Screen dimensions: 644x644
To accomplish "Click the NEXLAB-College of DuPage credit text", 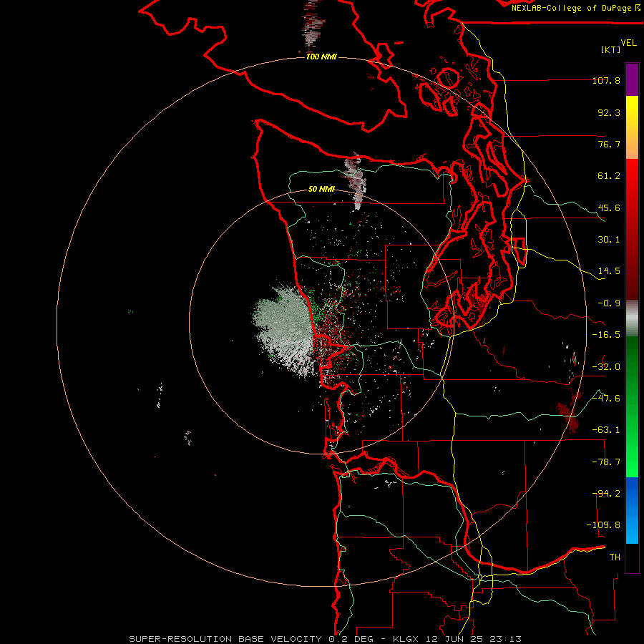I will pyautogui.click(x=571, y=8).
